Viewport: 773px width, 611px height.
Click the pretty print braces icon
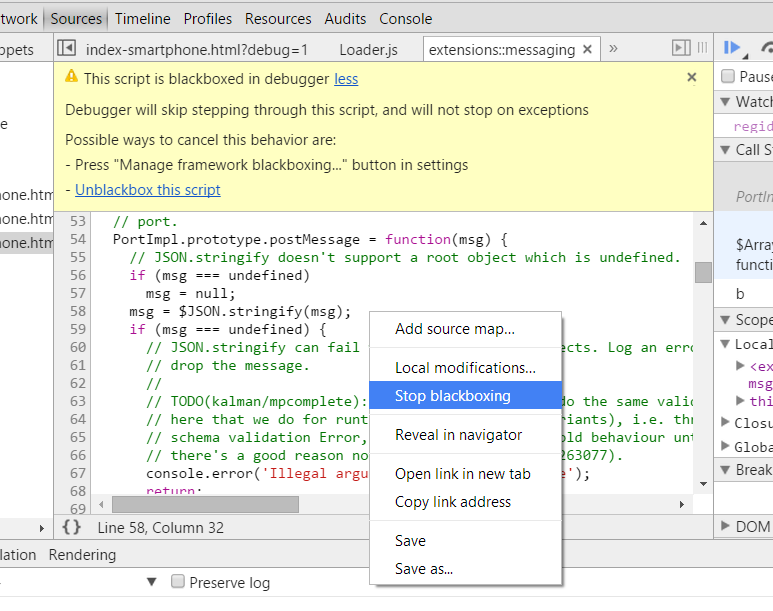pyautogui.click(x=71, y=527)
